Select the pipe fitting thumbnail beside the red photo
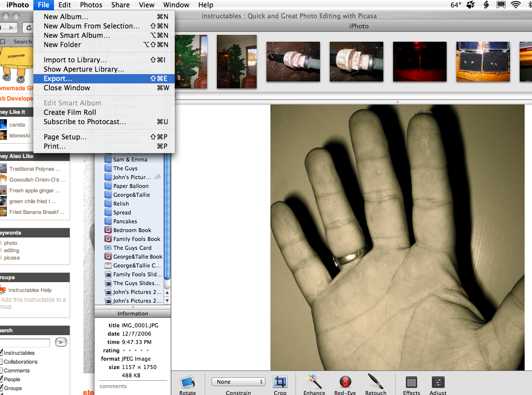Screen dimensions: 532x395 356,61
